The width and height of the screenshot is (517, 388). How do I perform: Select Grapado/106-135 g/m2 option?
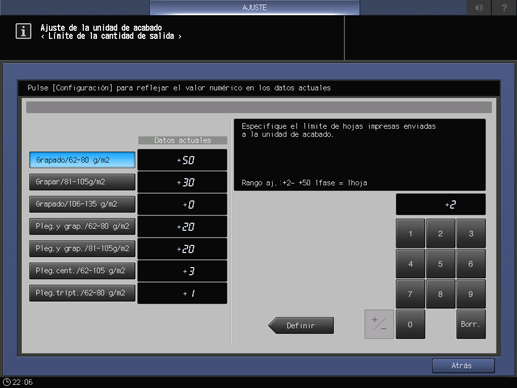(x=82, y=204)
